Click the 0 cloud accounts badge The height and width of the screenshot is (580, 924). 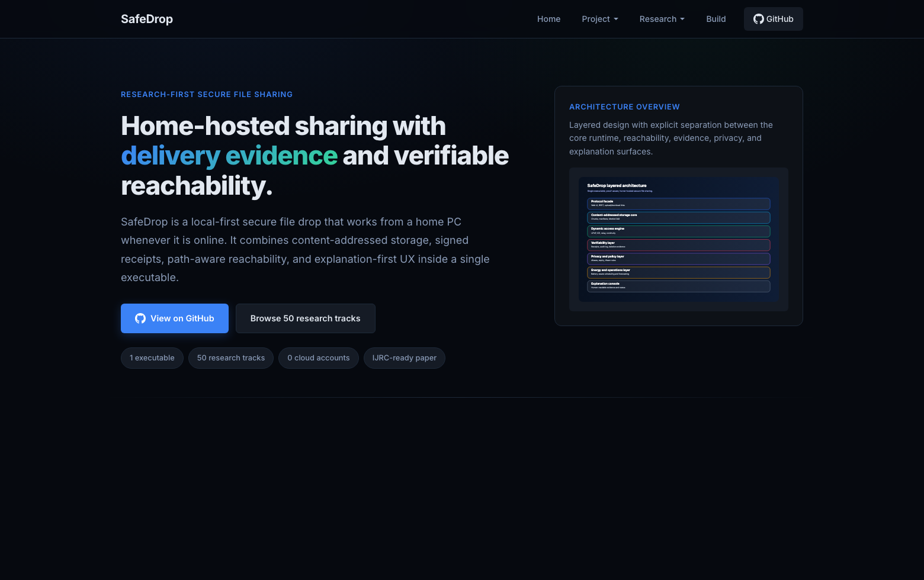[x=318, y=358]
